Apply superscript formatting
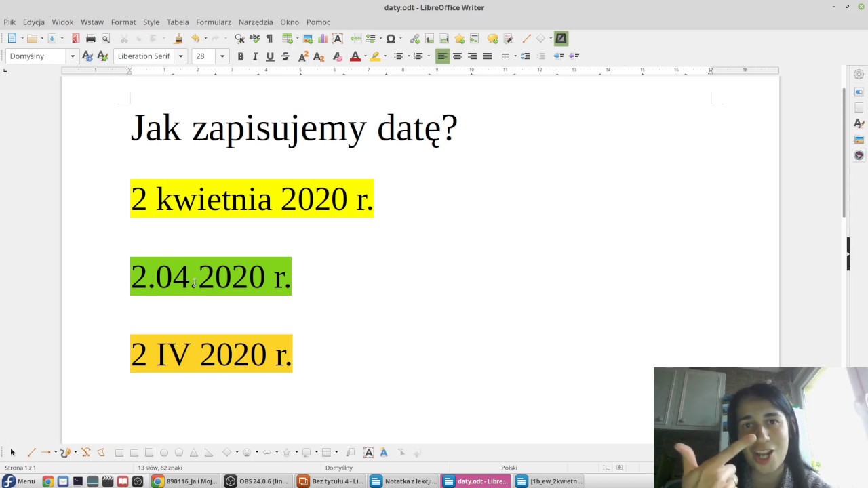Screen dimensions: 868x488 click(303, 56)
